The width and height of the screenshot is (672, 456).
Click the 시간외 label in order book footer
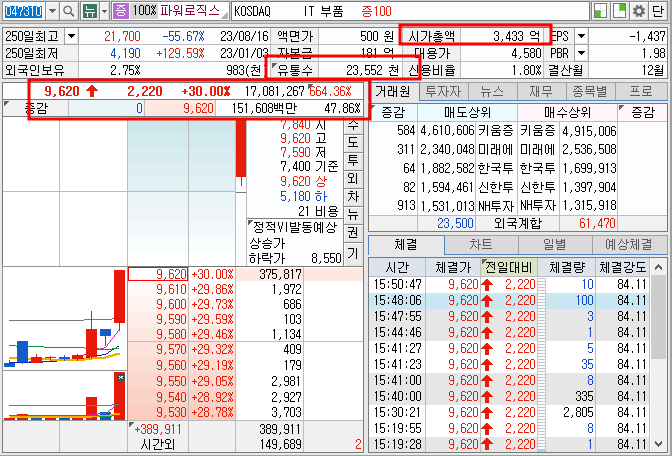click(x=158, y=444)
